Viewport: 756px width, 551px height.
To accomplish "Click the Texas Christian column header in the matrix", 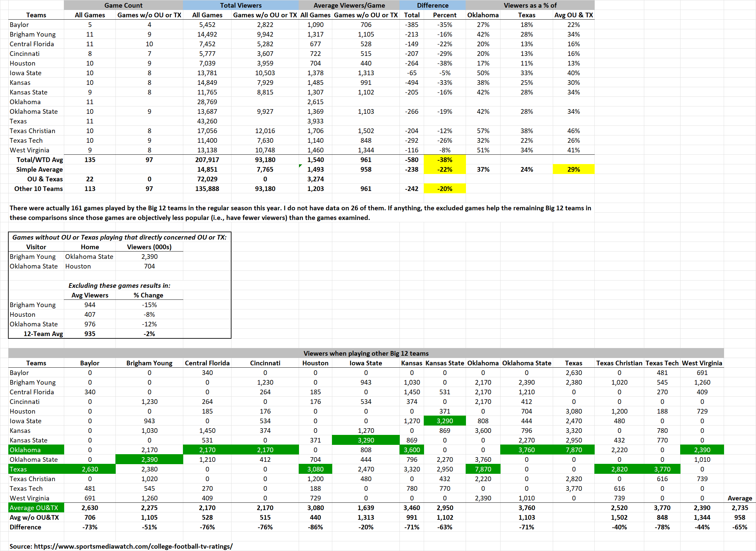I will (x=619, y=363).
